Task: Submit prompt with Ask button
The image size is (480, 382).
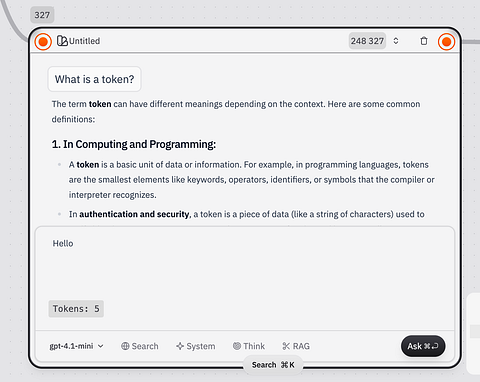Action: [x=423, y=346]
